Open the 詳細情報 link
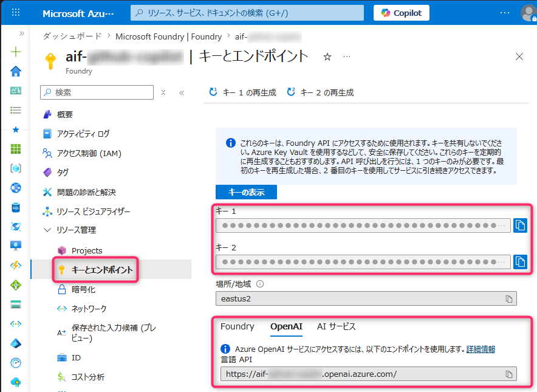The height and width of the screenshot is (392, 537). 481,349
